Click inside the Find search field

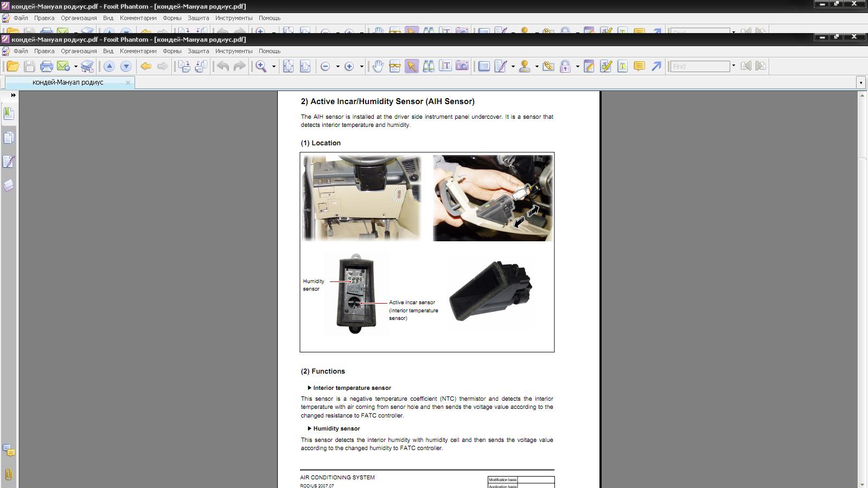point(700,66)
